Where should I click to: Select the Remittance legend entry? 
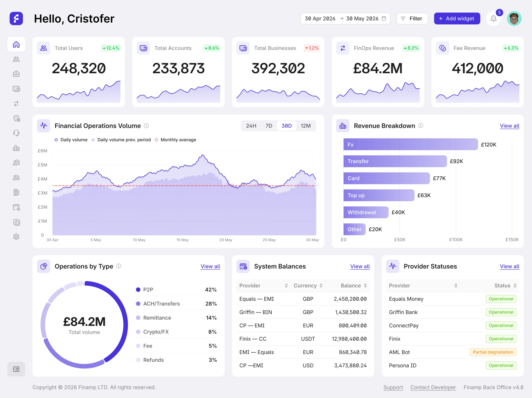tap(176, 317)
